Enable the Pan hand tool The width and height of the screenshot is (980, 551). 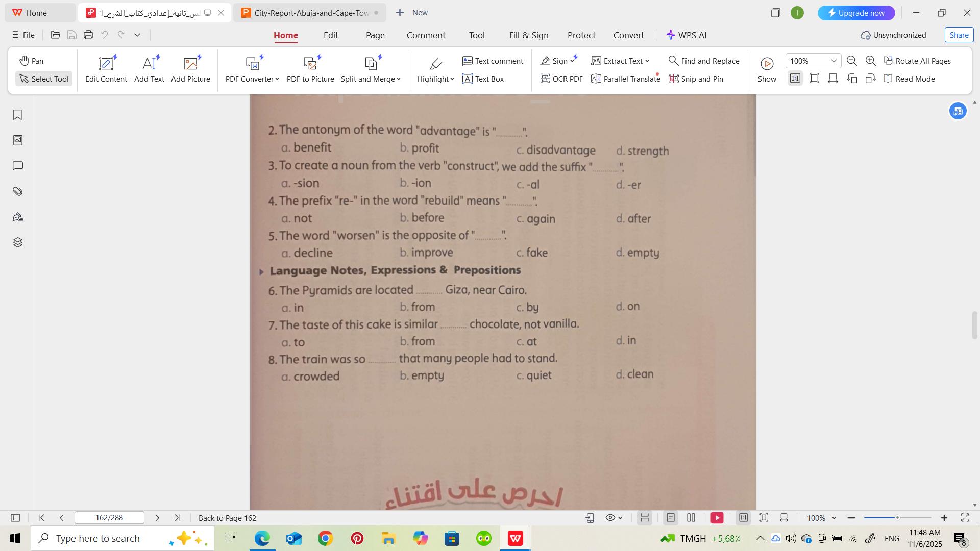click(x=32, y=61)
